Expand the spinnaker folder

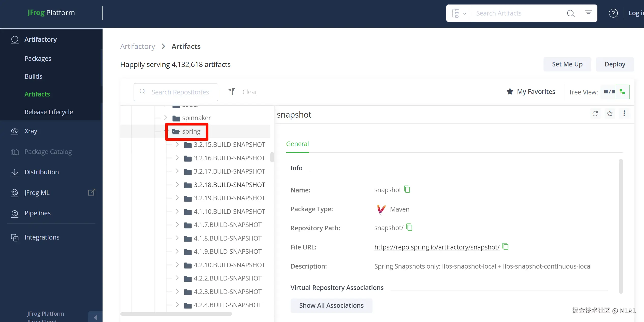click(166, 118)
